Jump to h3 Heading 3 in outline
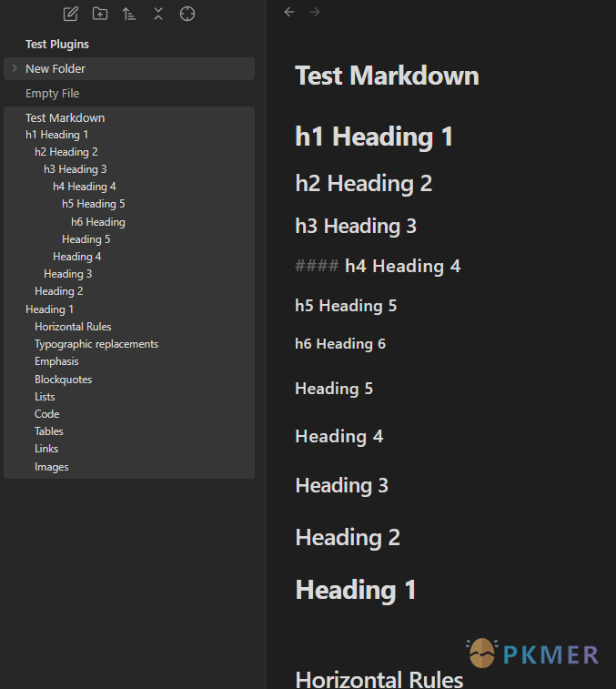 pyautogui.click(x=76, y=169)
